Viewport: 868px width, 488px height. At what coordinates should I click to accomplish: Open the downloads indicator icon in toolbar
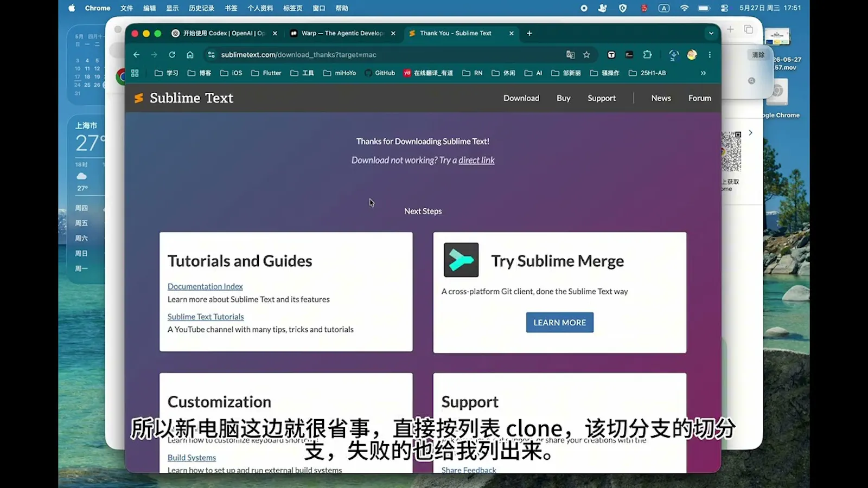pos(674,55)
